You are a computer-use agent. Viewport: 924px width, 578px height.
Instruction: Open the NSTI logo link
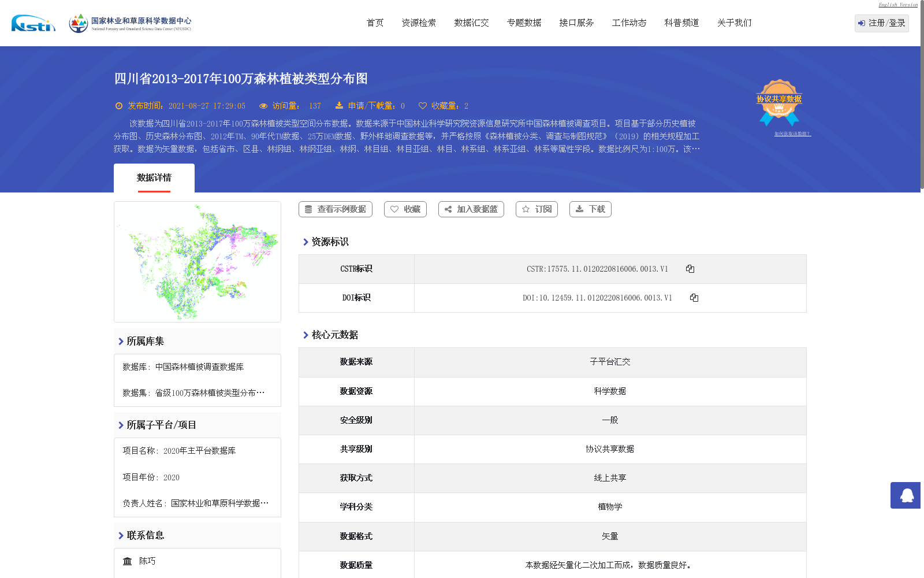point(33,23)
